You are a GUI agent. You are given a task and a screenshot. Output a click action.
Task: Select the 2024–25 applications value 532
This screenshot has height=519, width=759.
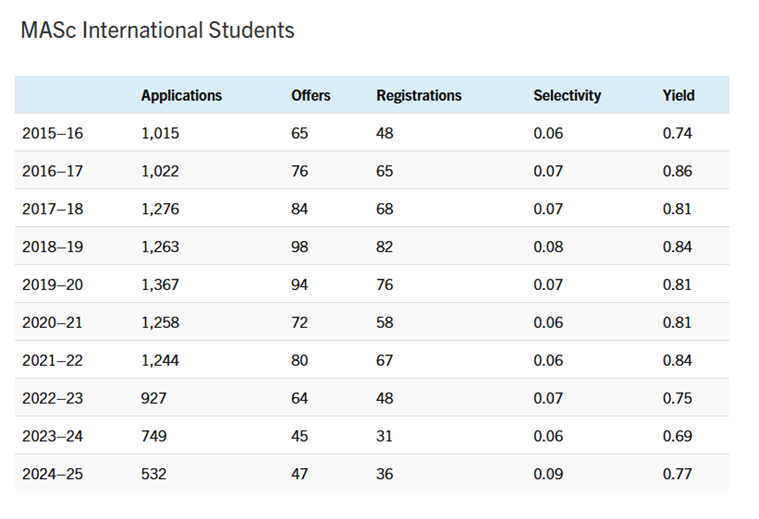point(155,474)
